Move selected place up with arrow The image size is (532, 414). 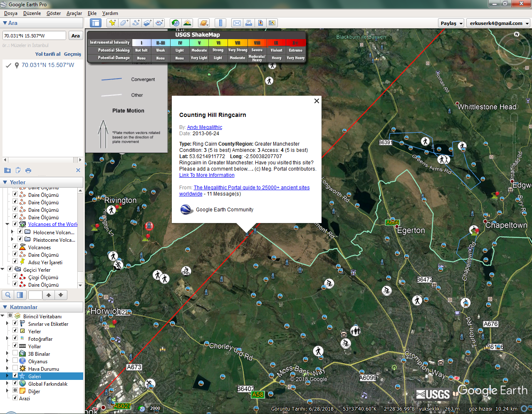49,295
